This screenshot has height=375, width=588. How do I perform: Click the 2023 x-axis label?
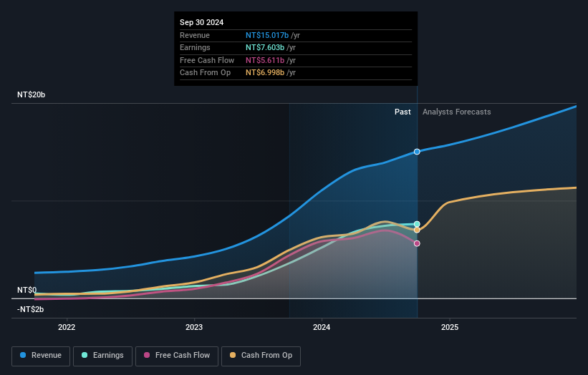pyautogui.click(x=194, y=327)
